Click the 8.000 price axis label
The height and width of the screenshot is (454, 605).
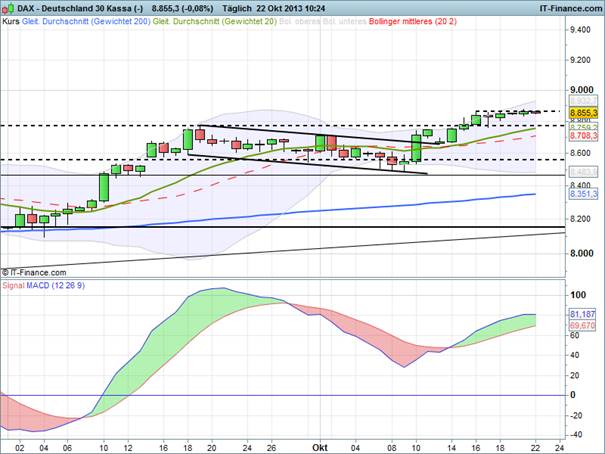(x=582, y=253)
